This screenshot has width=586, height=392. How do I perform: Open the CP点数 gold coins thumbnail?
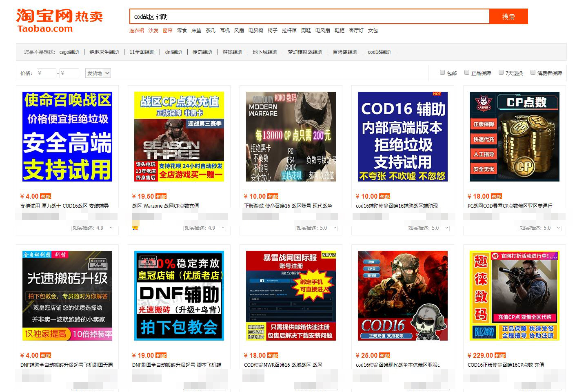[515, 137]
